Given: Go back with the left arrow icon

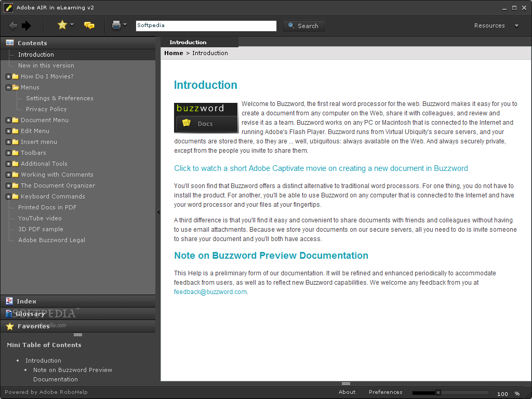Looking at the screenshot, I should tap(13, 25).
